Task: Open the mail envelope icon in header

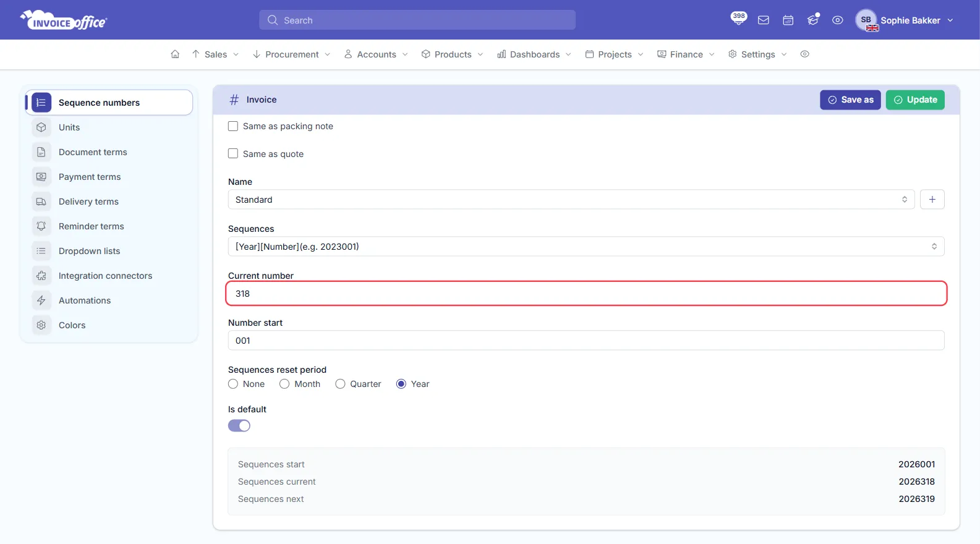Action: [x=764, y=20]
